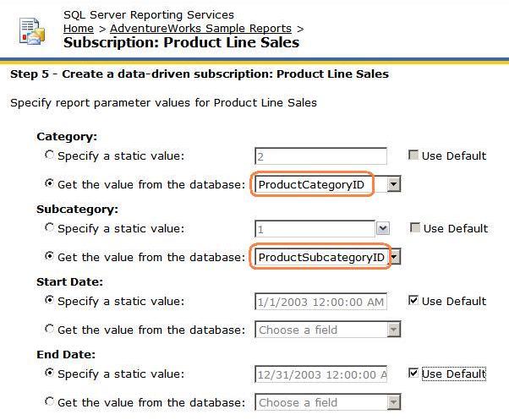The width and height of the screenshot is (509, 420).
Task: Open the Home breadcrumb link
Action: (x=79, y=29)
